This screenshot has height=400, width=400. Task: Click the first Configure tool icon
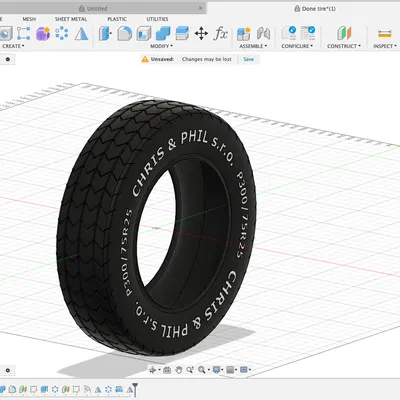pos(289,33)
